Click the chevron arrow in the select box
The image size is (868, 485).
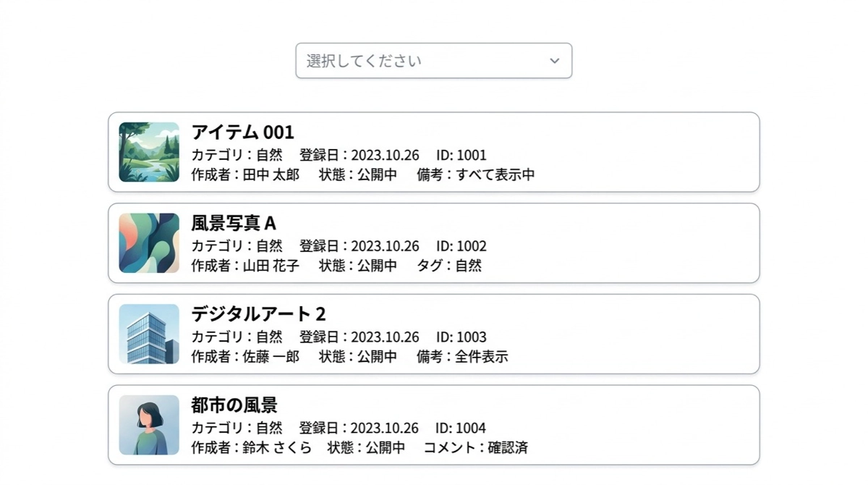point(555,61)
